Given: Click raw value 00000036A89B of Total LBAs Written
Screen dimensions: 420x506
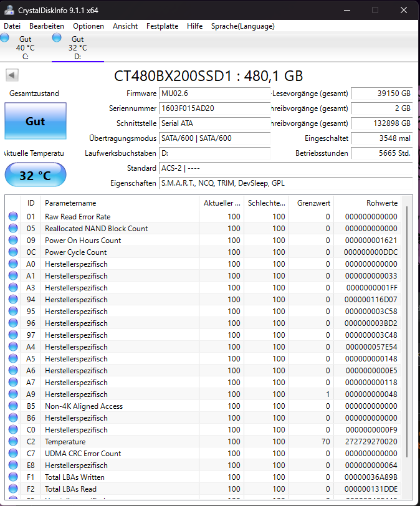Looking at the screenshot, I should coord(371,477).
